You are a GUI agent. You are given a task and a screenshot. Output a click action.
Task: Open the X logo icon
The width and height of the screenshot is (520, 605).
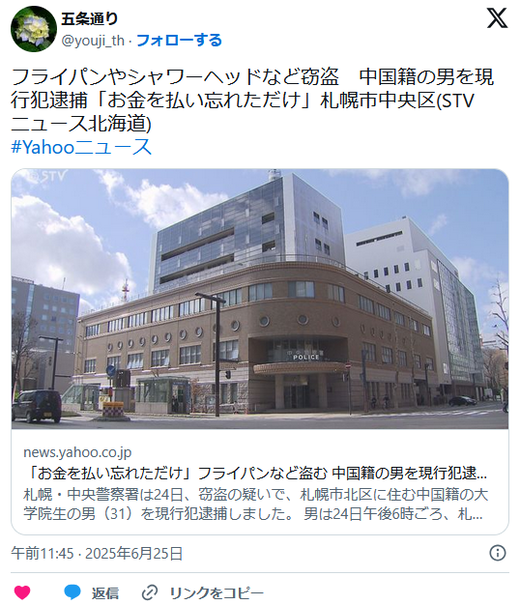tap(497, 18)
